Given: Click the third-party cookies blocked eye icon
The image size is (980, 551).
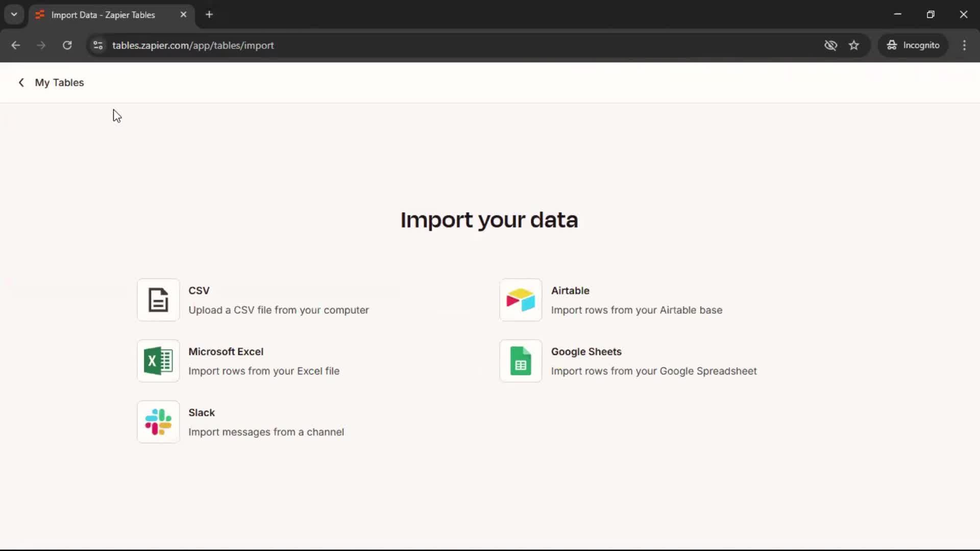Looking at the screenshot, I should coord(830,45).
